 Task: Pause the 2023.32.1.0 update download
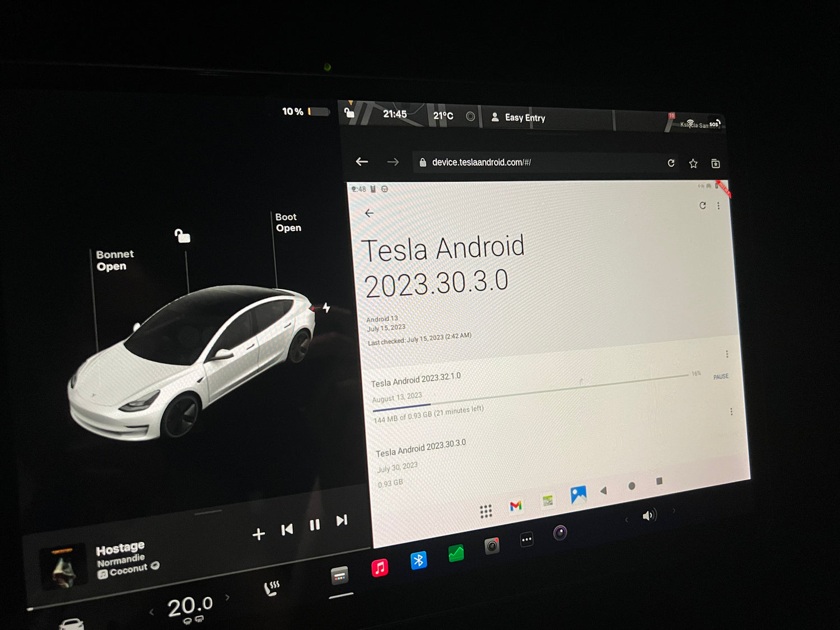pos(720,377)
